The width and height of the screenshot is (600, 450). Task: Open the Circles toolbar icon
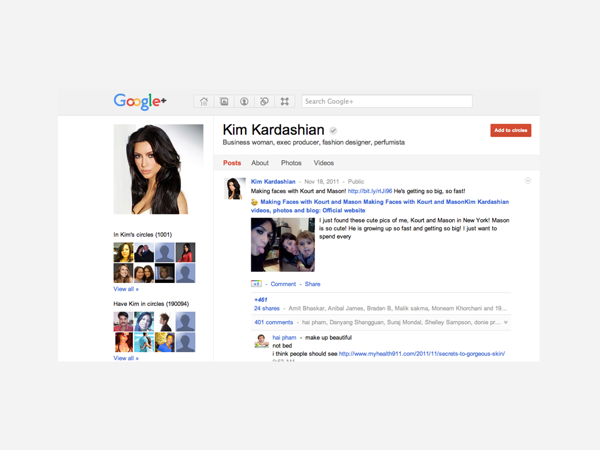[x=264, y=101]
